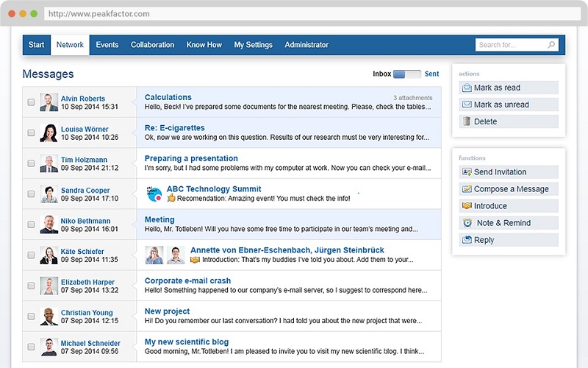Go to the Events tab
The width and height of the screenshot is (588, 368).
click(x=107, y=45)
